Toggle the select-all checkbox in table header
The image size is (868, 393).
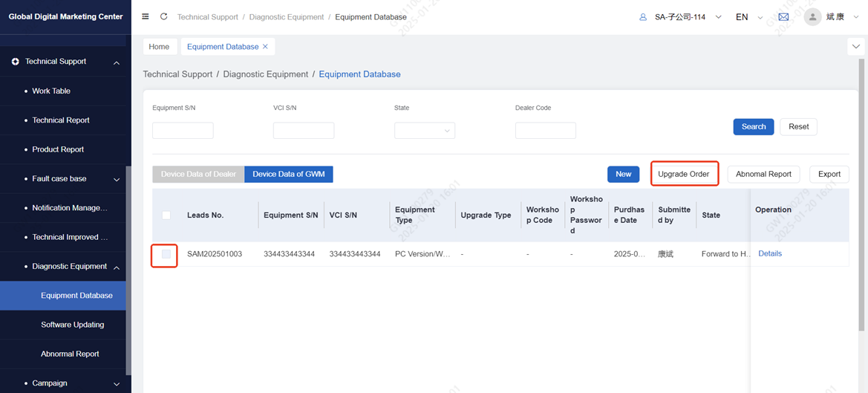[x=166, y=215]
